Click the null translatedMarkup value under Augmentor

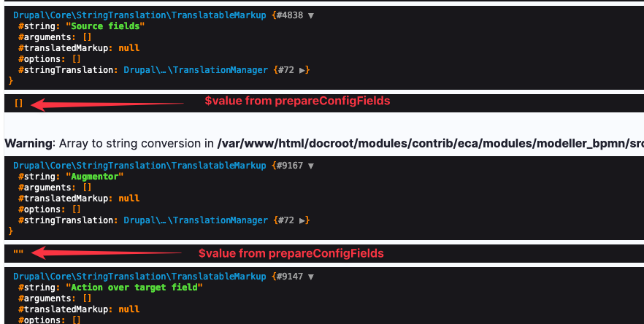[x=129, y=198]
